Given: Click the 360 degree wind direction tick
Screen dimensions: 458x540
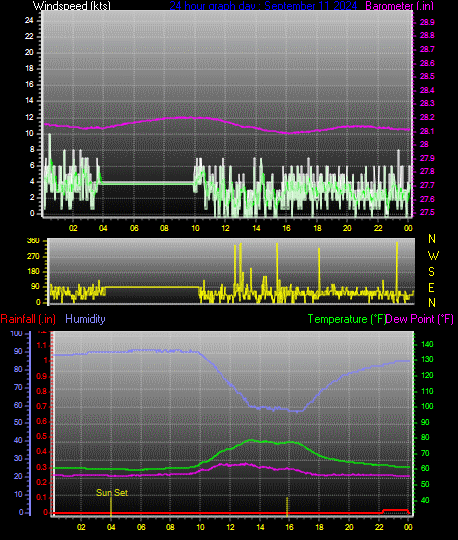Looking at the screenshot, I should (x=33, y=241).
